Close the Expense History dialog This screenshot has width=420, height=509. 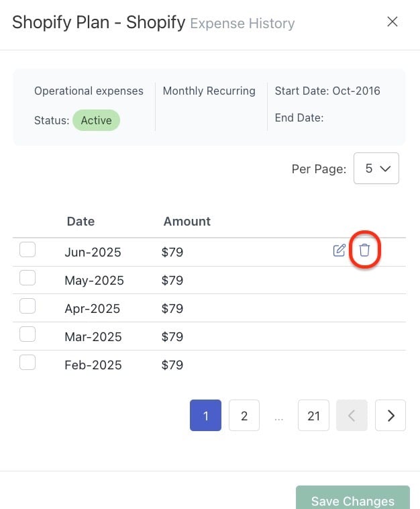392,21
